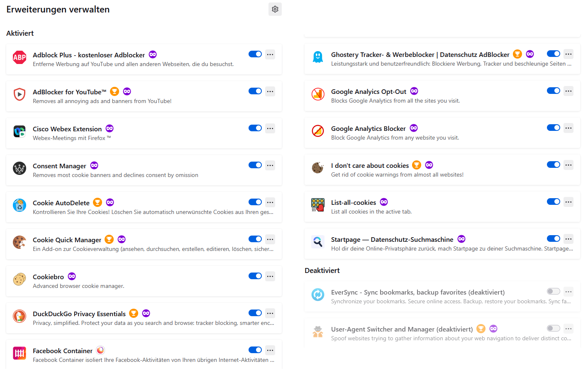Open more options for Consent Manager
Screen dimensions: 588x376
(x=270, y=165)
